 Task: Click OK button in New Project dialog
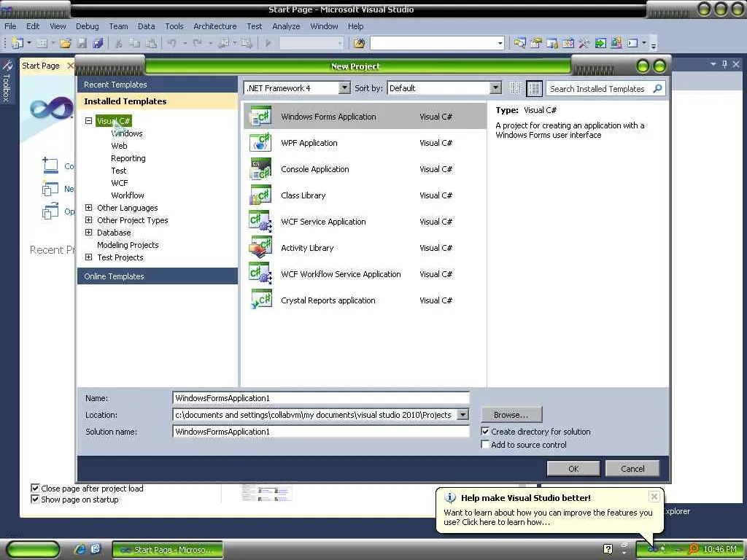point(573,469)
